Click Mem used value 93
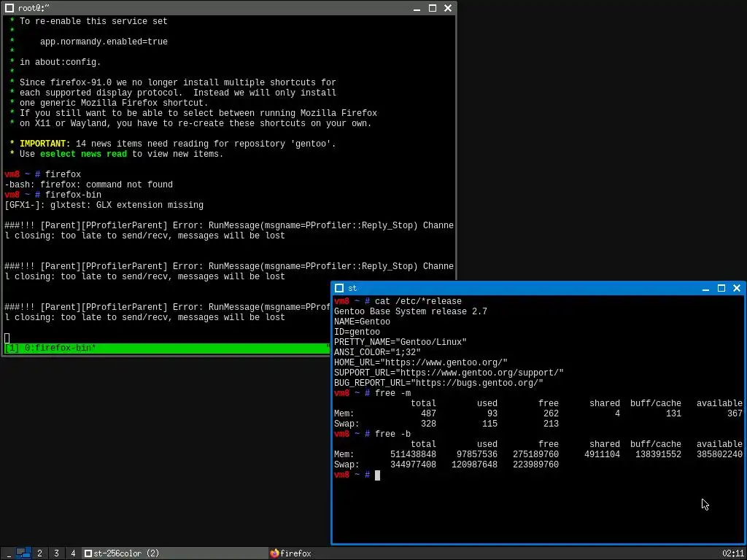 [x=492, y=414]
